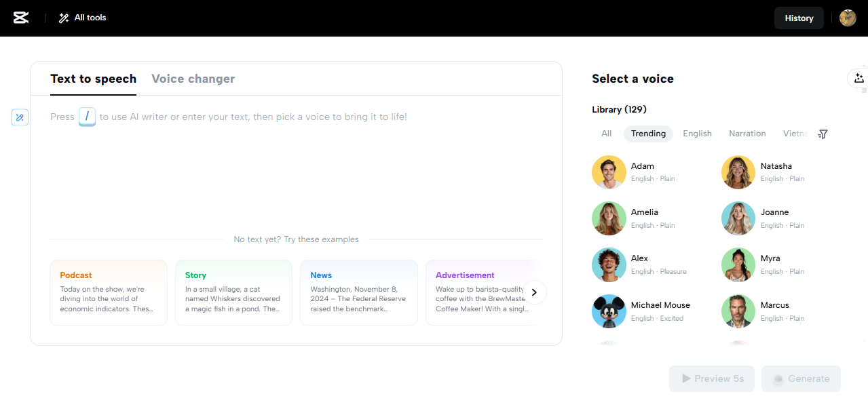This screenshot has height=411, width=868.
Task: Open the AI writer tool
Action: (20, 117)
